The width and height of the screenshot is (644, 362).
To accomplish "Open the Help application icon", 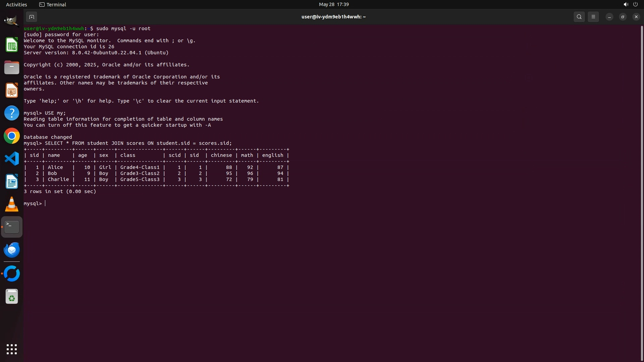I will point(11,113).
